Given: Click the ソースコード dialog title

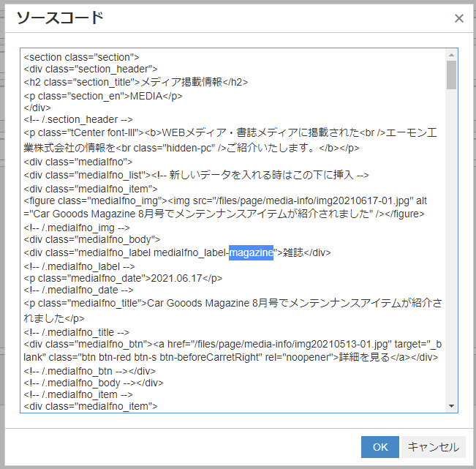Looking at the screenshot, I should [59, 18].
